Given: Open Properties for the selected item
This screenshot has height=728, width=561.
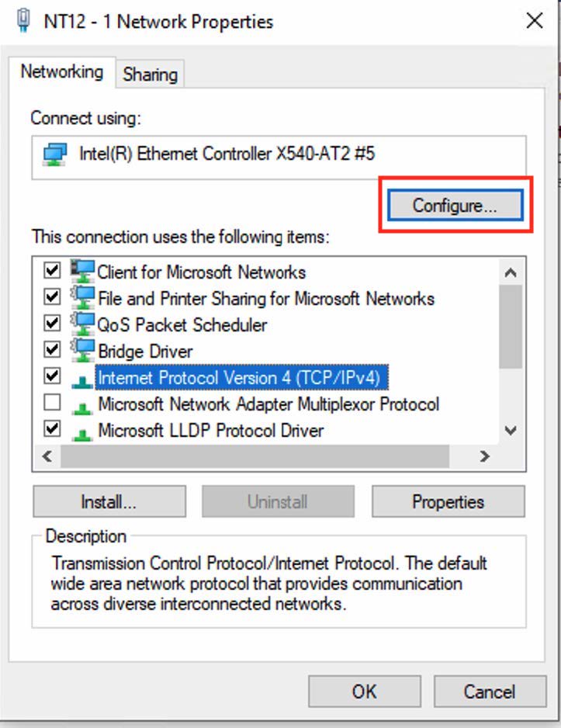Looking at the screenshot, I should (x=448, y=501).
